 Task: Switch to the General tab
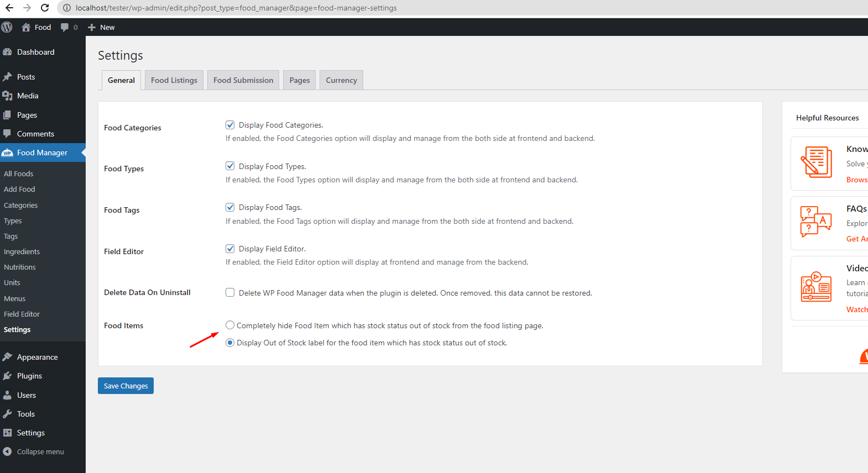pyautogui.click(x=121, y=80)
